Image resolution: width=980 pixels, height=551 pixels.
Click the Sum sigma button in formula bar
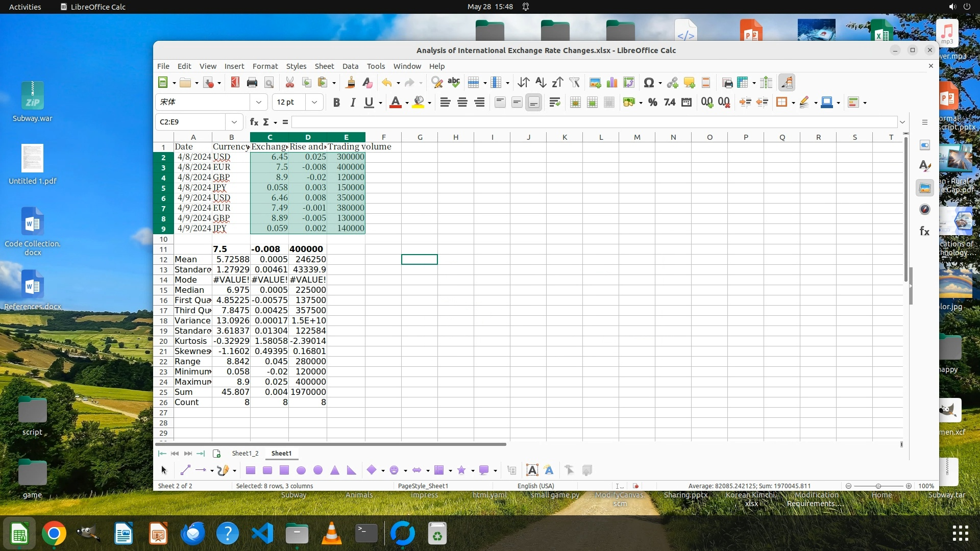pyautogui.click(x=266, y=122)
